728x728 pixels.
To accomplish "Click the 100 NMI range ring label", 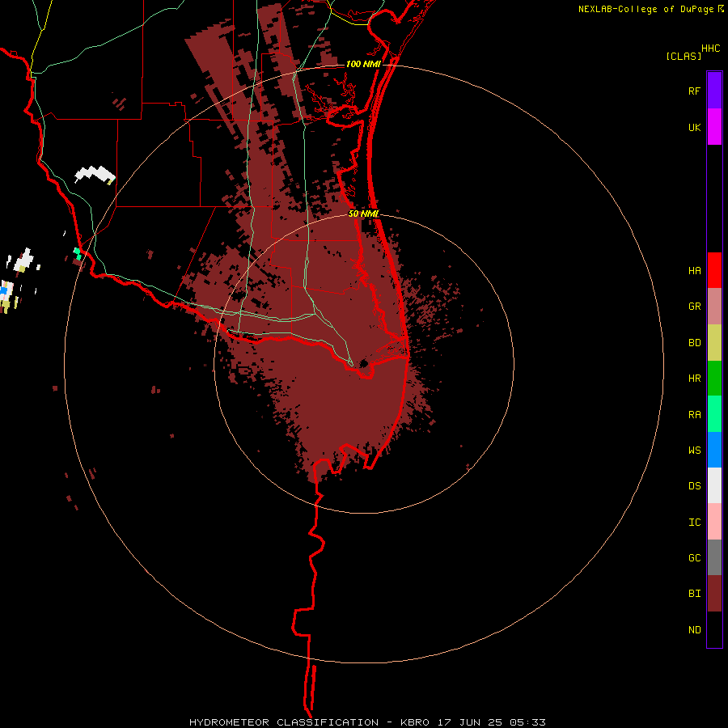I will tap(363, 64).
